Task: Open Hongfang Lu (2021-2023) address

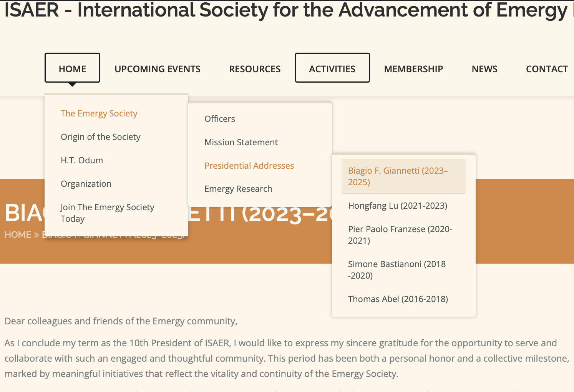Action: [x=397, y=206]
